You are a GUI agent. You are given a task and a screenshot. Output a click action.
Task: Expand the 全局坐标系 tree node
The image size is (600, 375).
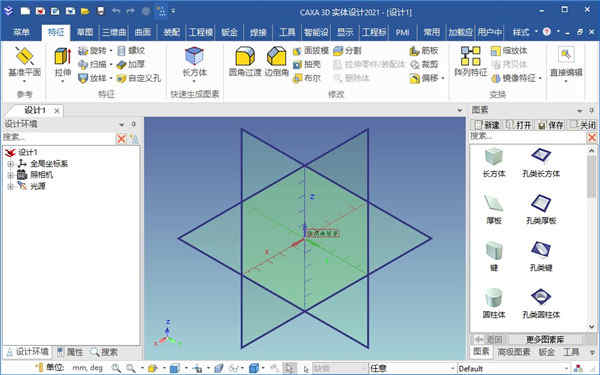[10, 164]
